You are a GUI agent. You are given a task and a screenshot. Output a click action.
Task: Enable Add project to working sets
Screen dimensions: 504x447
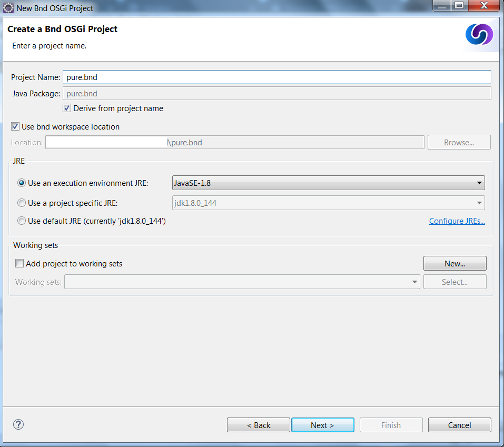19,263
